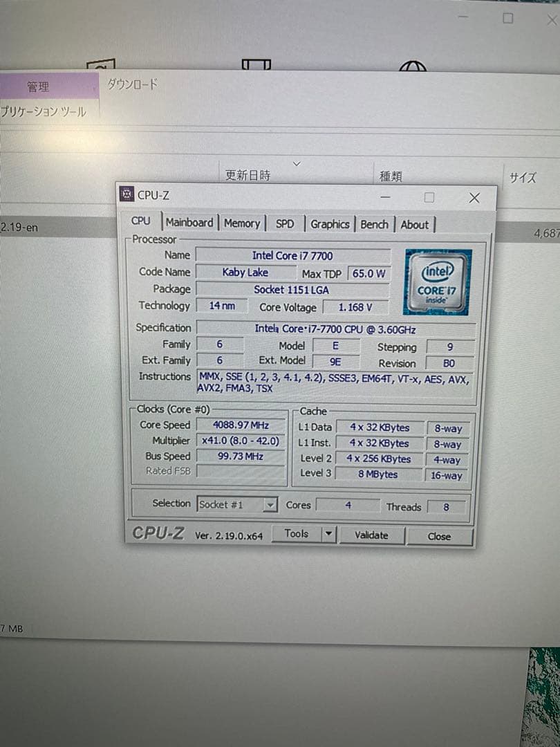Click the Code Name value Kaby Lake
This screenshot has width=560, height=747.
(x=245, y=273)
